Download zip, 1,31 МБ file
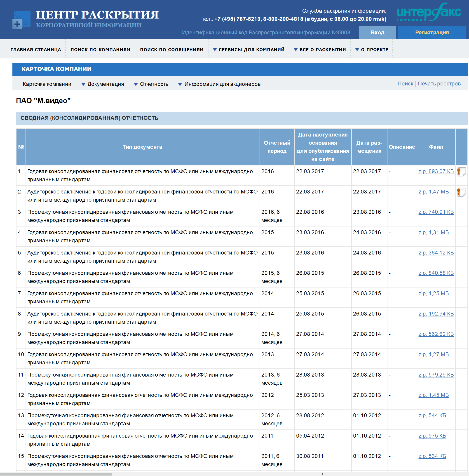The height and width of the screenshot is (476, 469). tap(434, 233)
